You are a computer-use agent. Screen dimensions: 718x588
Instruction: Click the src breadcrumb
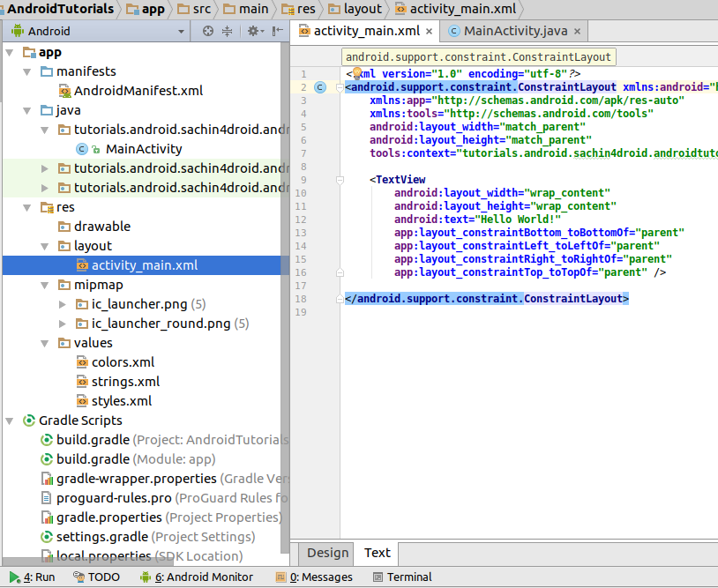click(194, 9)
